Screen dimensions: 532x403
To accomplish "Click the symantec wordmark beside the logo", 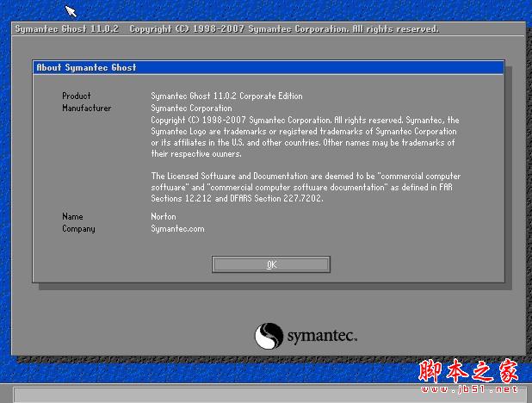I will [x=321, y=335].
